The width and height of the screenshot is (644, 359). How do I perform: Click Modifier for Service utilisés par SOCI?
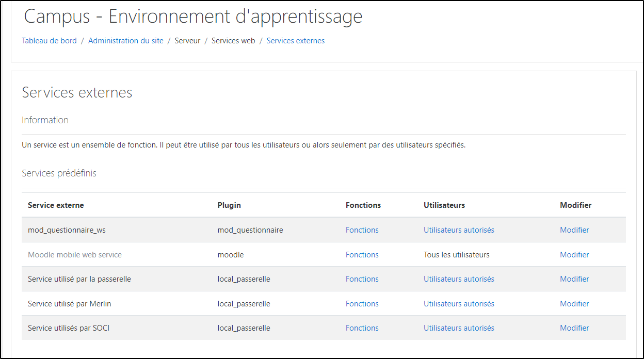pos(574,328)
